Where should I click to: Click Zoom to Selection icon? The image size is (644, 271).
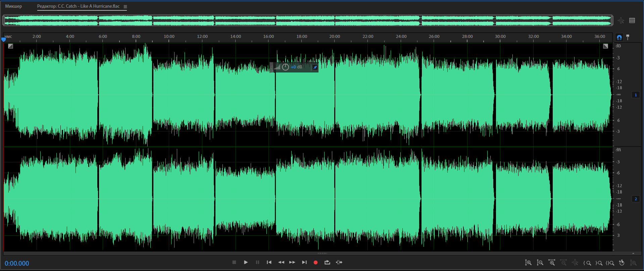610,263
